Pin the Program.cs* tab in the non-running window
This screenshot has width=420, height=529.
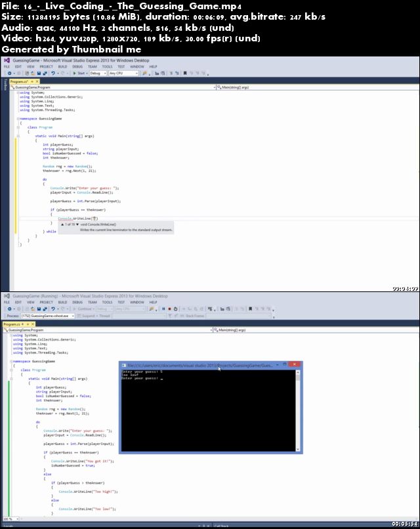pos(32,81)
